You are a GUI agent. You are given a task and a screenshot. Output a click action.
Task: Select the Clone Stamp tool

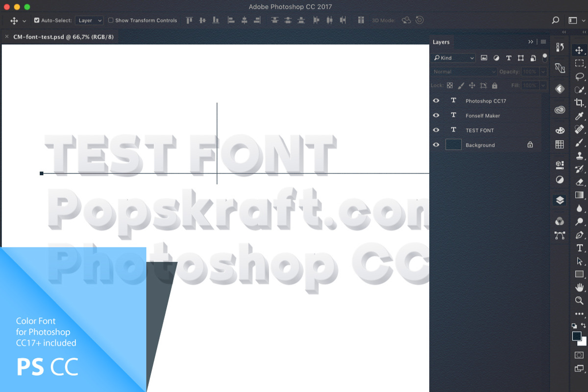(579, 156)
